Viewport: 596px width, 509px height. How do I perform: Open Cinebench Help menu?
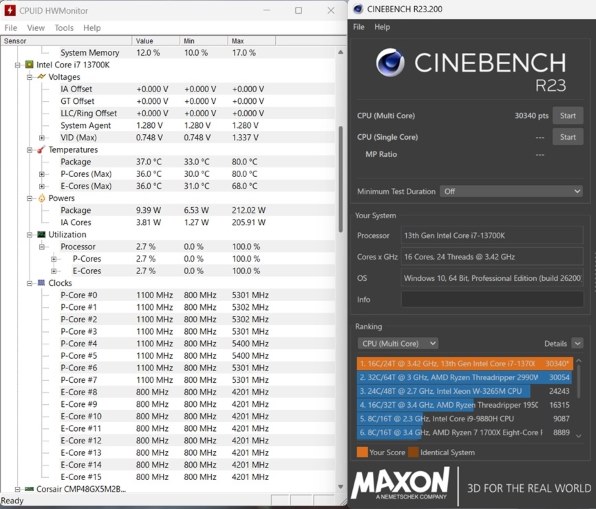click(x=382, y=27)
